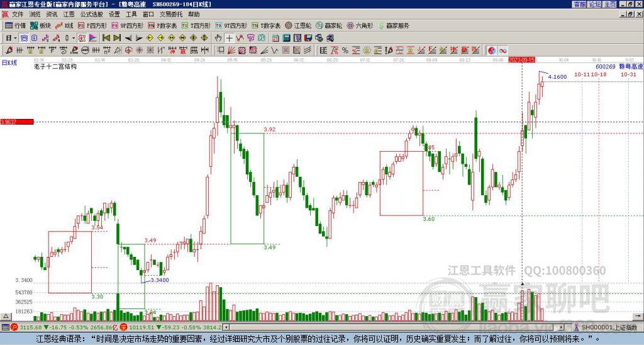Click the 板块 toolbar button
Viewport: 644px width, 345px height.
(40, 25)
